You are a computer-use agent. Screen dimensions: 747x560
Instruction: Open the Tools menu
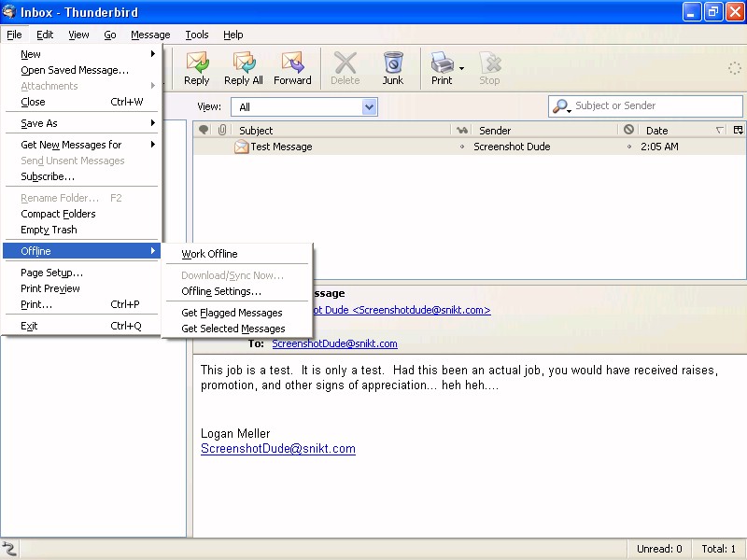click(197, 35)
